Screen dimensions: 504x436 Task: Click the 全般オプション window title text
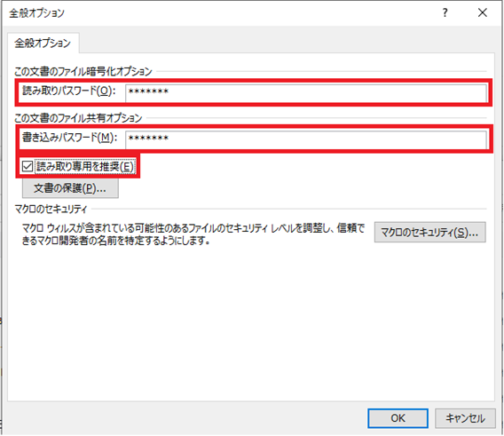[x=36, y=13]
